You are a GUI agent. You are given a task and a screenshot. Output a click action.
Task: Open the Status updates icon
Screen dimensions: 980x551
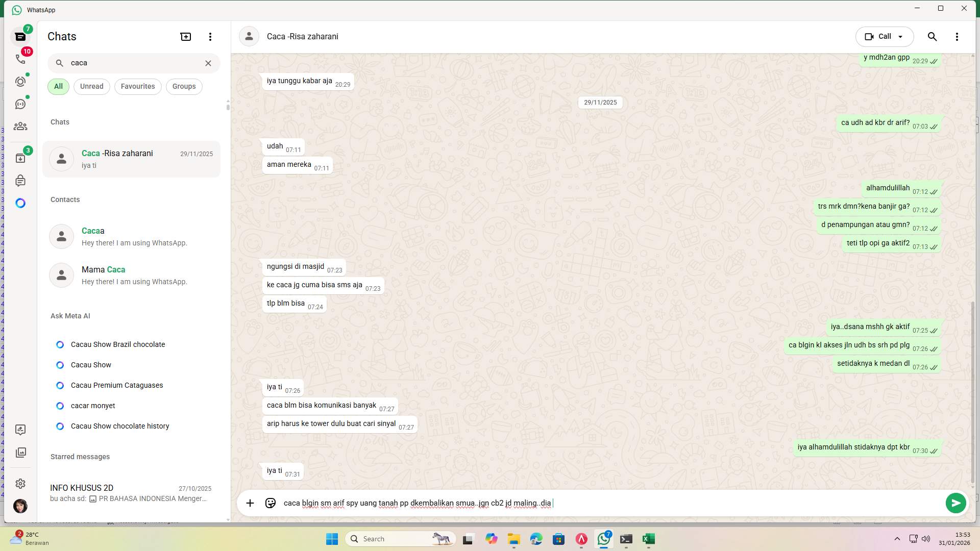coord(20,81)
